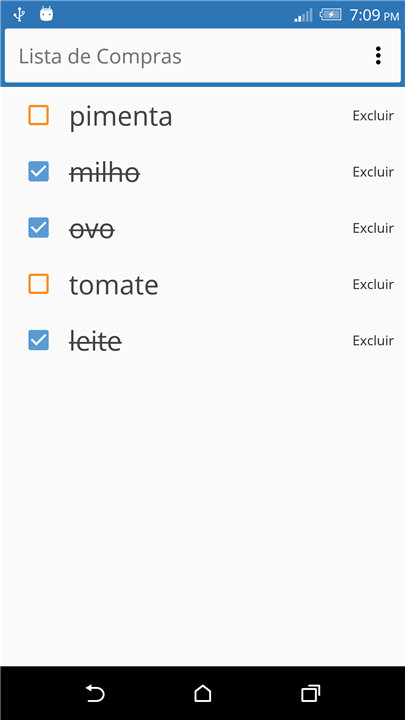The image size is (405, 720).
Task: Open the recent apps overview icon
Action: 310,693
